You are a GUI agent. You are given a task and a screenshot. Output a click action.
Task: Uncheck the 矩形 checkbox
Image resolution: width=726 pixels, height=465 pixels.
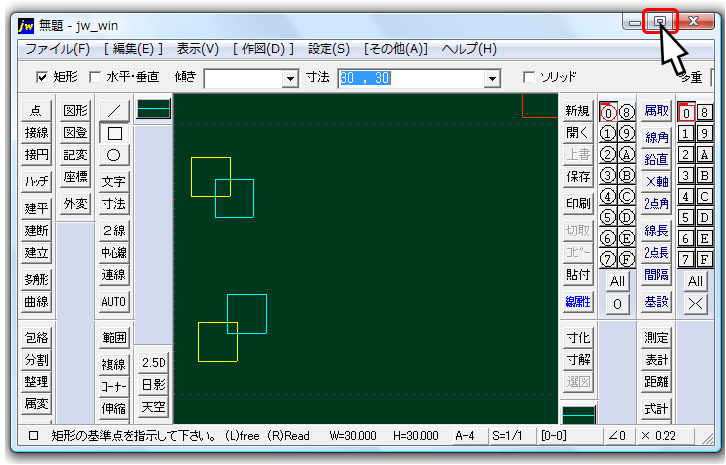tap(42, 77)
